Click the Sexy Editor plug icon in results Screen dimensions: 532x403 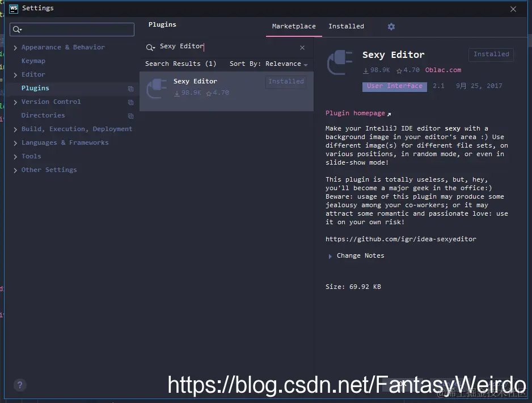point(157,89)
